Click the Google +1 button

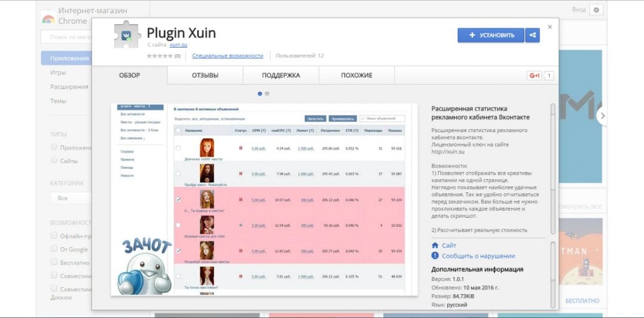[x=534, y=76]
